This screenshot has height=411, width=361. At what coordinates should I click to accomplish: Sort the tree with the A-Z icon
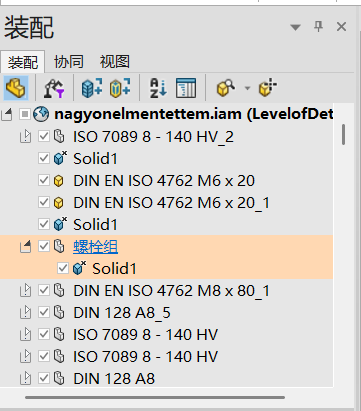[x=158, y=88]
